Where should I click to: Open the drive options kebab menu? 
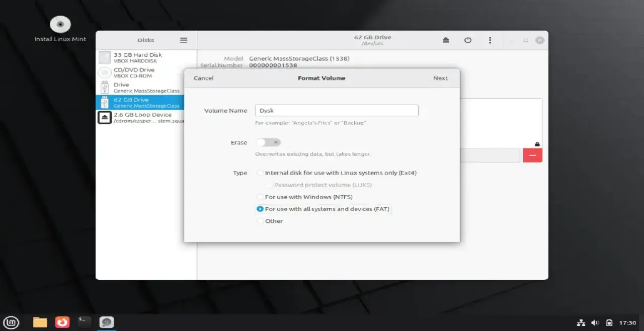[x=490, y=40]
